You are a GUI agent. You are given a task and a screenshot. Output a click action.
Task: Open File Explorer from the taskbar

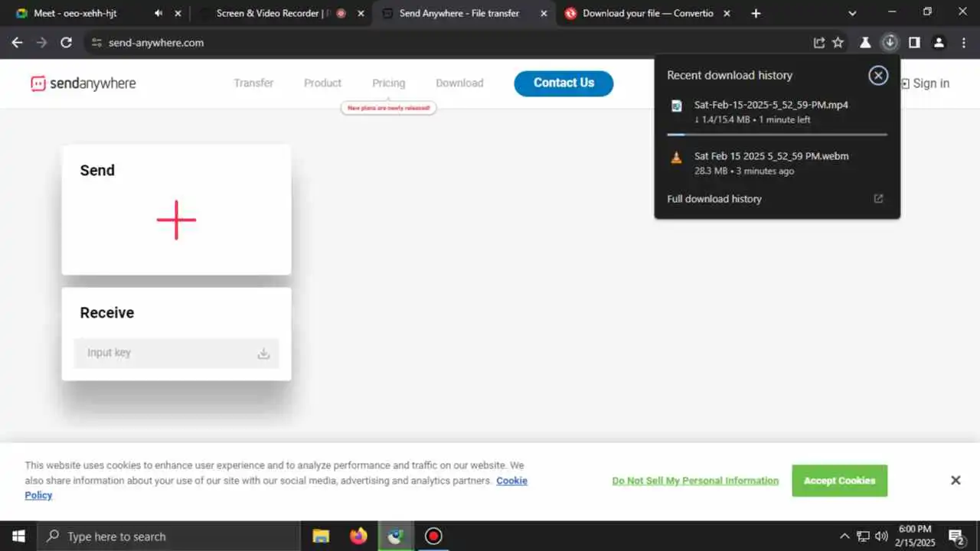(x=321, y=536)
